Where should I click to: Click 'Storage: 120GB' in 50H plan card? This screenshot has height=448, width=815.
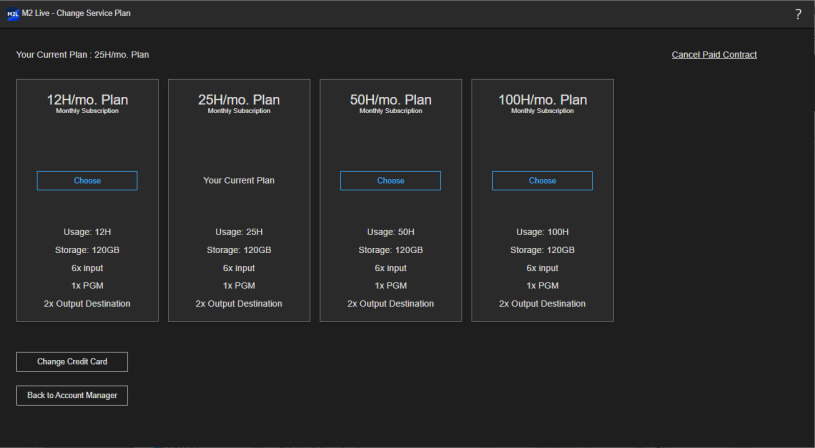pyautogui.click(x=391, y=250)
